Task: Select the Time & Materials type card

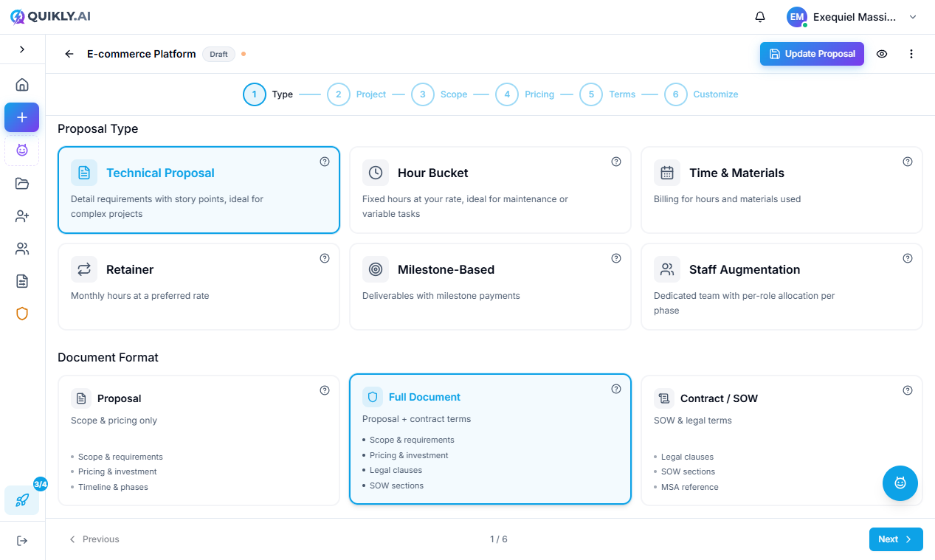Action: coord(782,190)
